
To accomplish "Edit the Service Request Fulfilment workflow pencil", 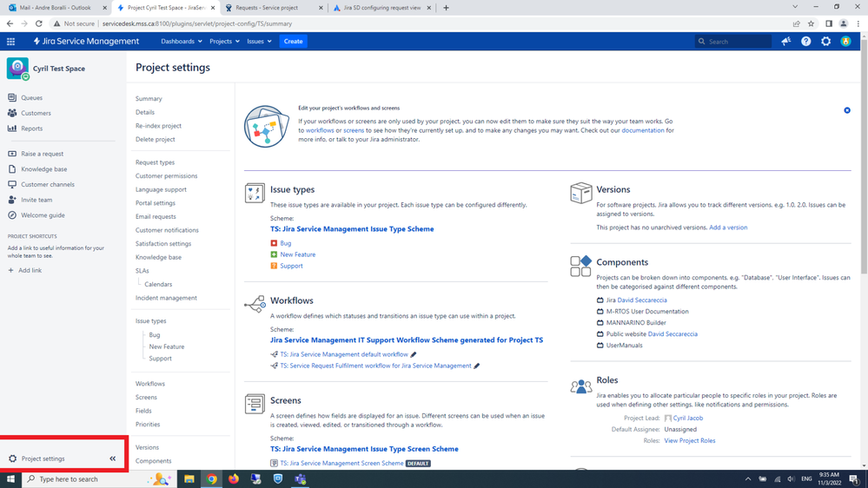I will pyautogui.click(x=477, y=366).
